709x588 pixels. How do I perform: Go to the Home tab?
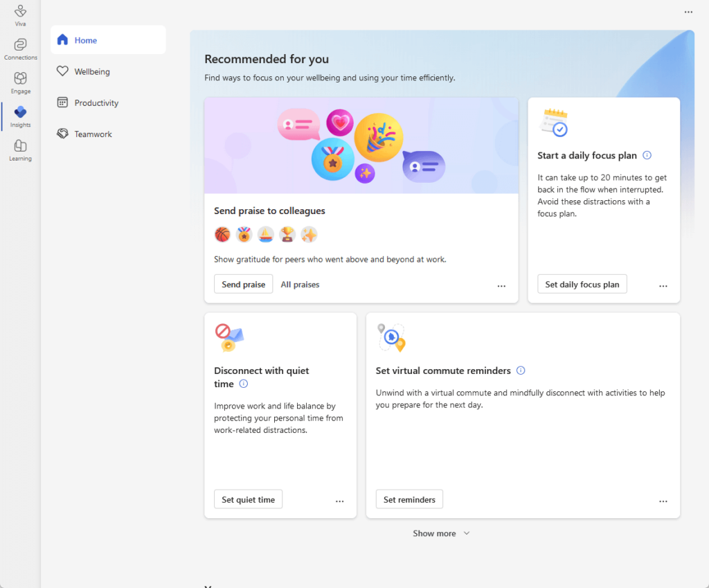point(108,40)
